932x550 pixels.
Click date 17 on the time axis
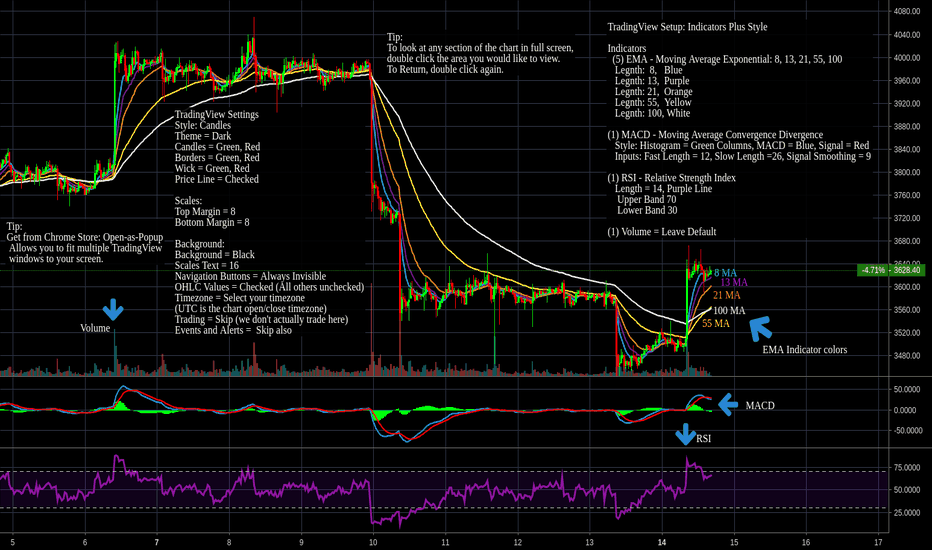(x=878, y=542)
